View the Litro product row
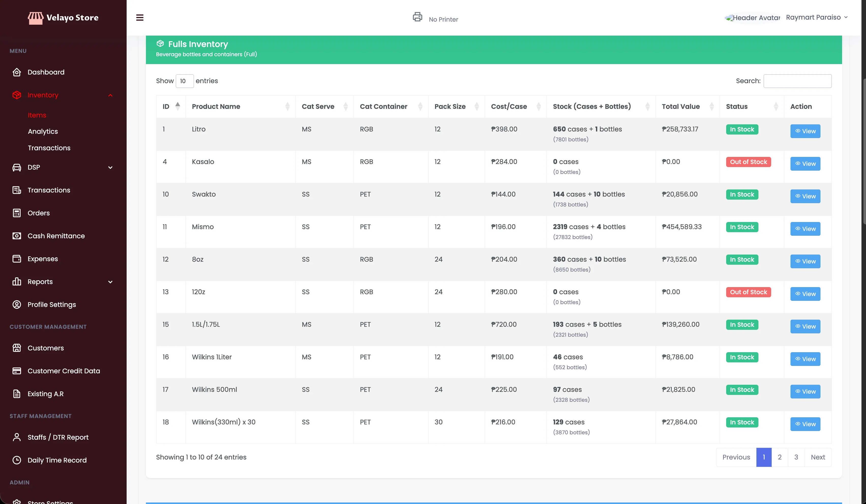Viewport: 866px width, 504px height. point(805,131)
